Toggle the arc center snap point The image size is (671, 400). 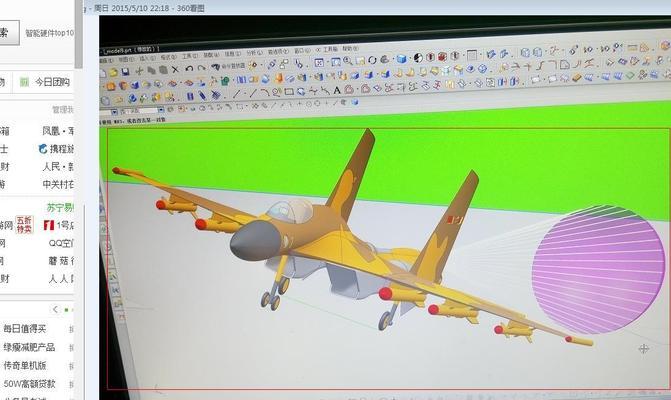tap(309, 104)
